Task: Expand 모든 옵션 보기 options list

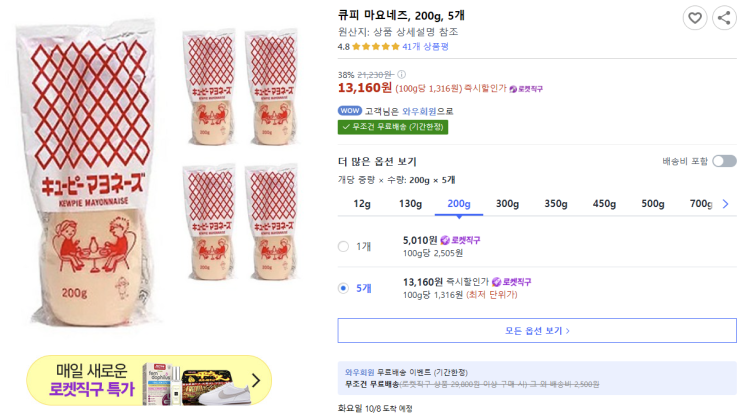Action: tap(537, 330)
